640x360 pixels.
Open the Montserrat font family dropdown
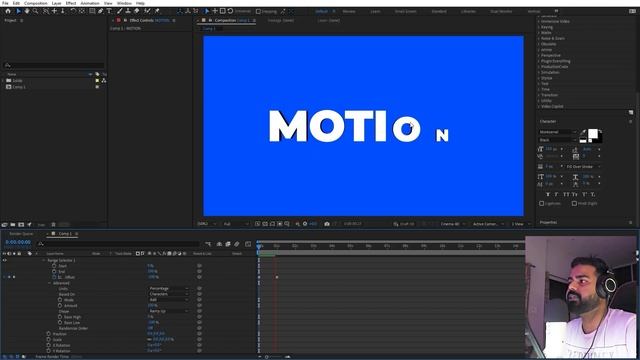pyautogui.click(x=558, y=132)
